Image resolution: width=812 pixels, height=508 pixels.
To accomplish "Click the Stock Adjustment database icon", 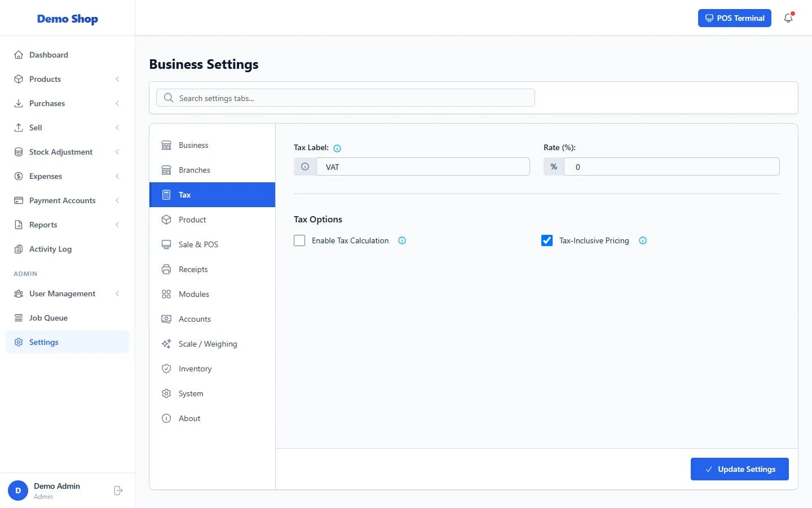I will click(19, 152).
